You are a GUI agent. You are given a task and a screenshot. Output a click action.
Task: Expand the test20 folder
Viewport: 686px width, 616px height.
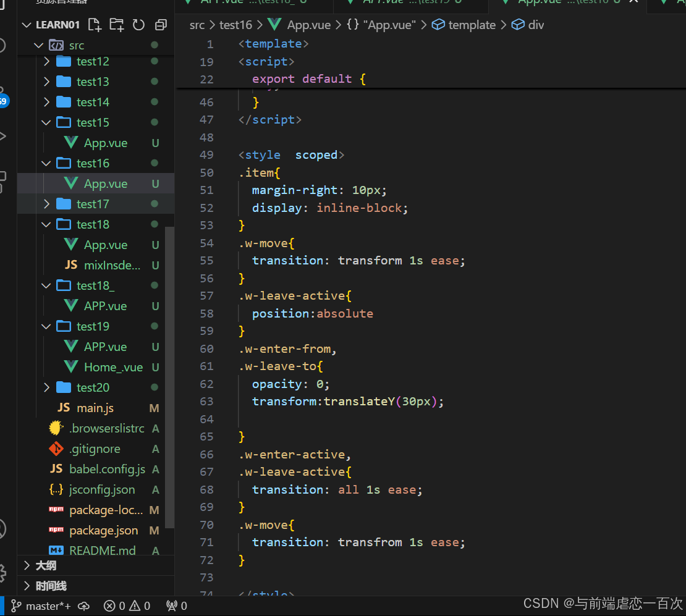pos(46,387)
